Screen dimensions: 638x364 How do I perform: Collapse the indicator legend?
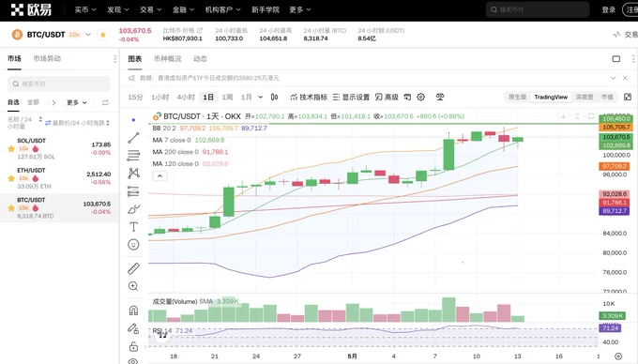tap(159, 176)
